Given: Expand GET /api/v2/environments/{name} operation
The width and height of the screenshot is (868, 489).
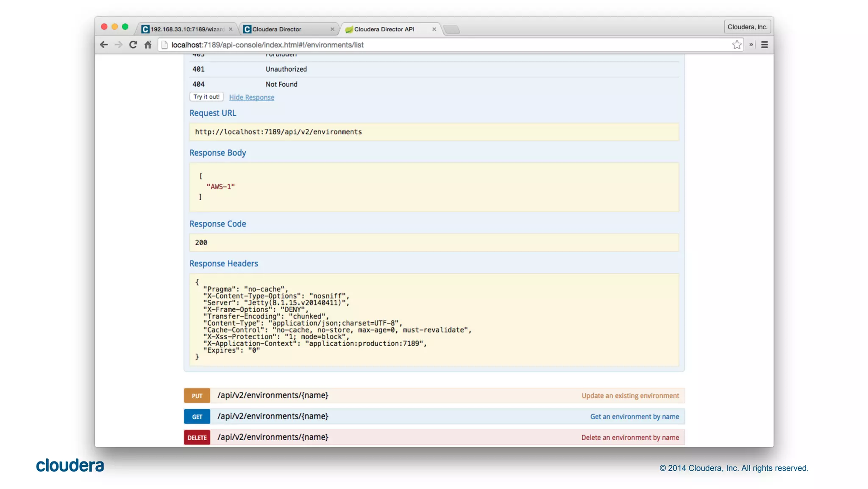Looking at the screenshot, I should click(x=273, y=416).
